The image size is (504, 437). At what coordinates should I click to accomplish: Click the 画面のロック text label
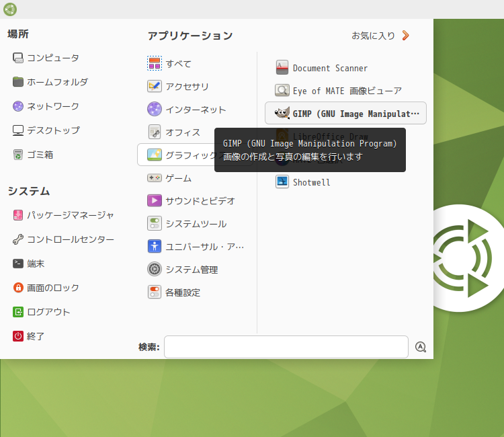(52, 288)
